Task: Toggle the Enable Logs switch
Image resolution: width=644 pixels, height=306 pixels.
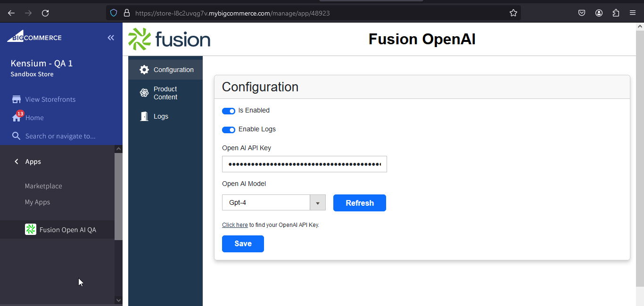Action: (x=229, y=130)
